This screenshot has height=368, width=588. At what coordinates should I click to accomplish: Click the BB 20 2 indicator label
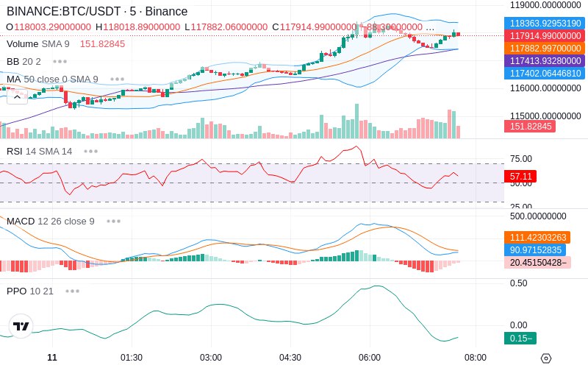[x=24, y=61]
